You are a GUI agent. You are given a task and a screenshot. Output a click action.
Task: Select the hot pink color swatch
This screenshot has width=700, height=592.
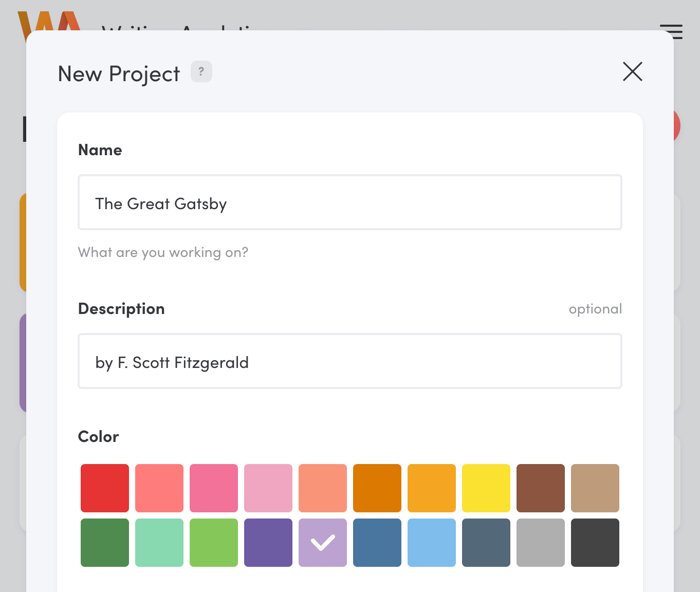[214, 488]
